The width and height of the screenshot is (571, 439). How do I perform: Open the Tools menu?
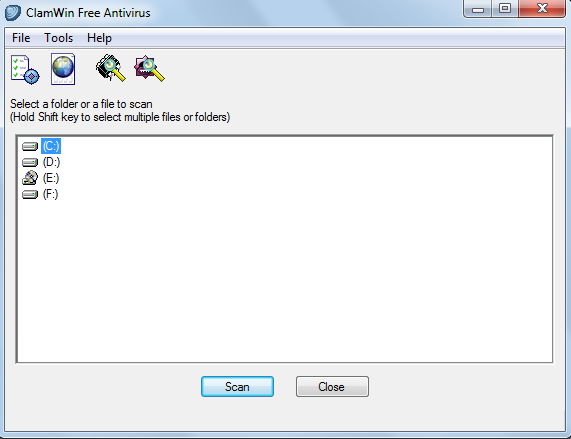[58, 38]
